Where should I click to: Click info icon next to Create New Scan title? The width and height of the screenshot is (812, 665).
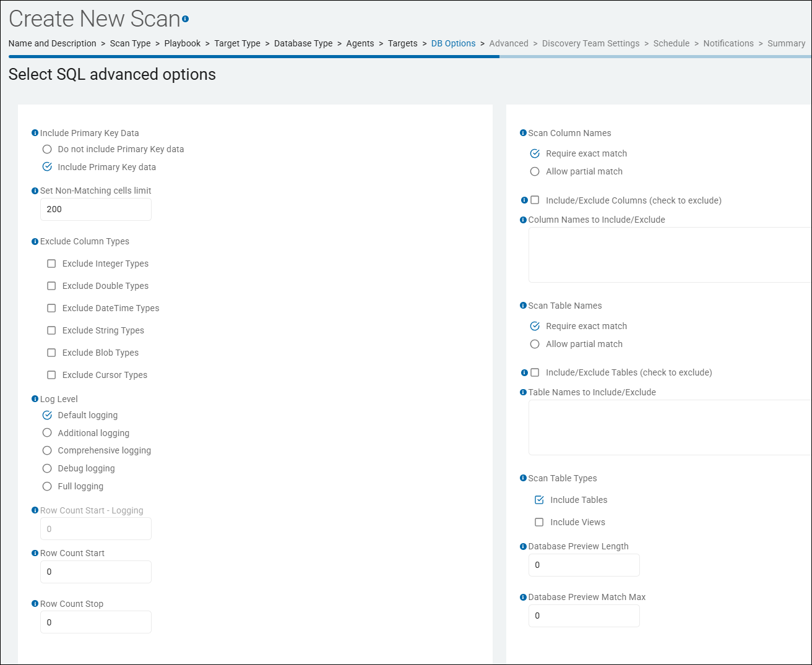[x=185, y=19]
